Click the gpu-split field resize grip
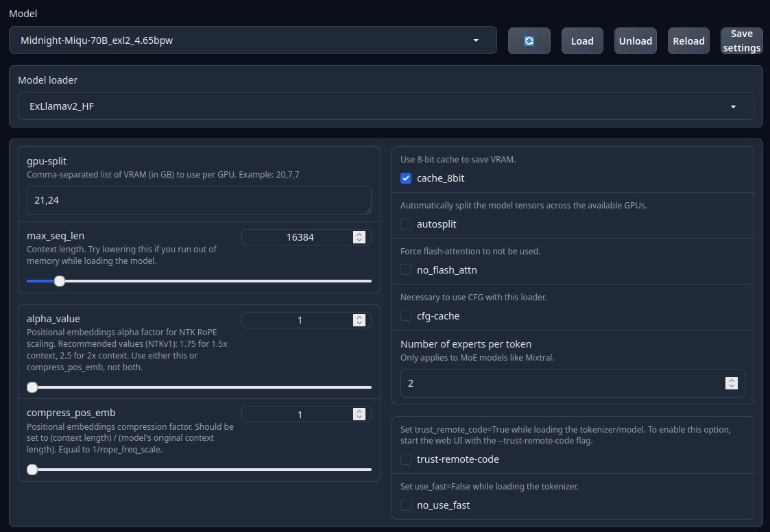The width and height of the screenshot is (770, 532). [x=368, y=210]
